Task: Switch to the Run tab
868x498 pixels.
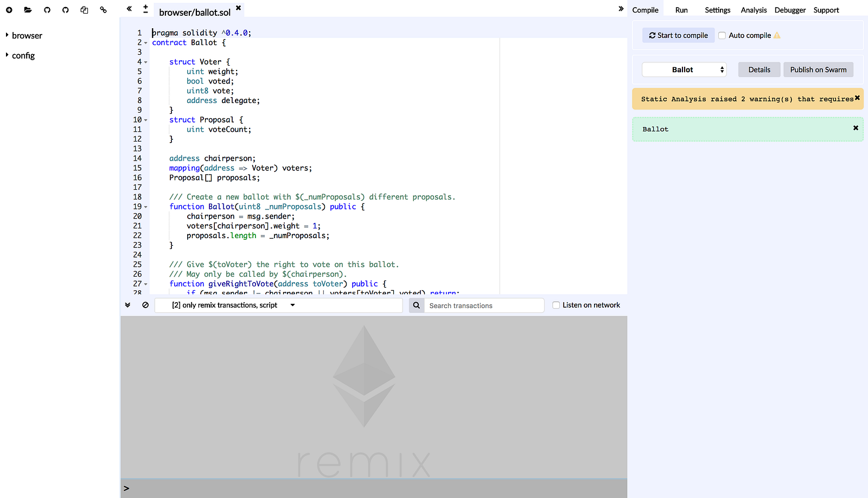Action: click(681, 10)
